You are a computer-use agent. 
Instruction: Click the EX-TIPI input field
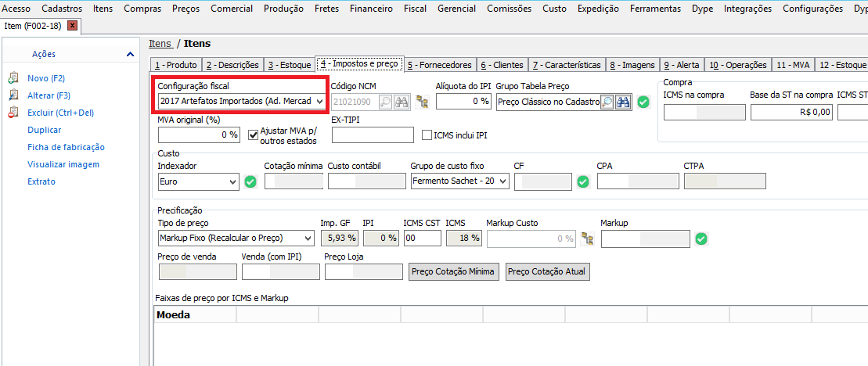point(373,135)
